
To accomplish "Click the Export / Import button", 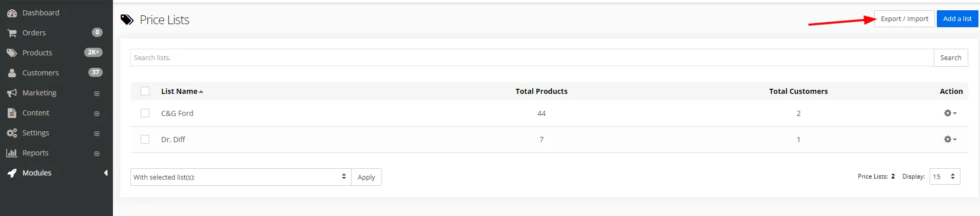I will click(x=904, y=19).
